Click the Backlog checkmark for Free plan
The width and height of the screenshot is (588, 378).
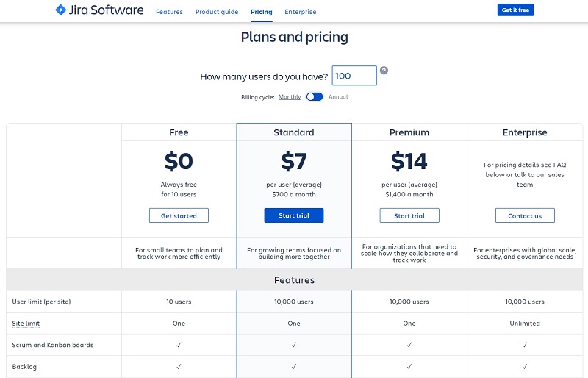click(179, 366)
